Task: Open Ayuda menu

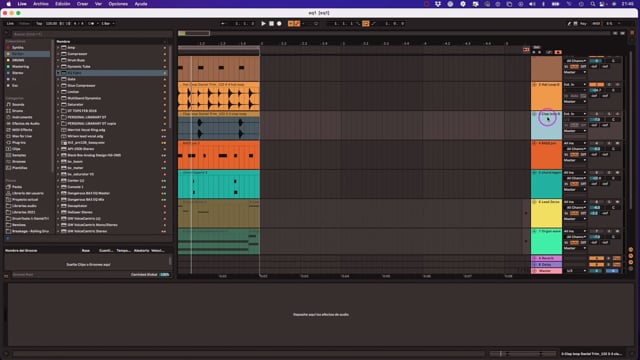Action: [x=141, y=4]
